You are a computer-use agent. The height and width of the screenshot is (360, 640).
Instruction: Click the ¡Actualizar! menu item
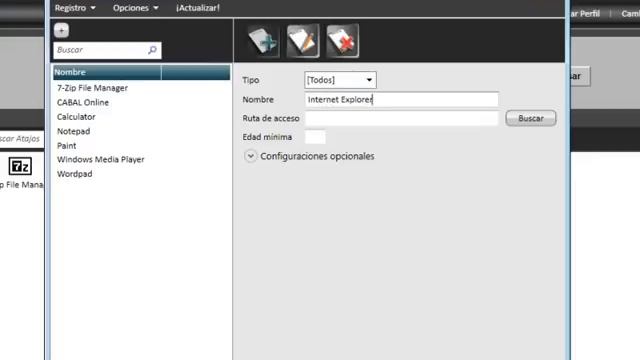coord(198,8)
